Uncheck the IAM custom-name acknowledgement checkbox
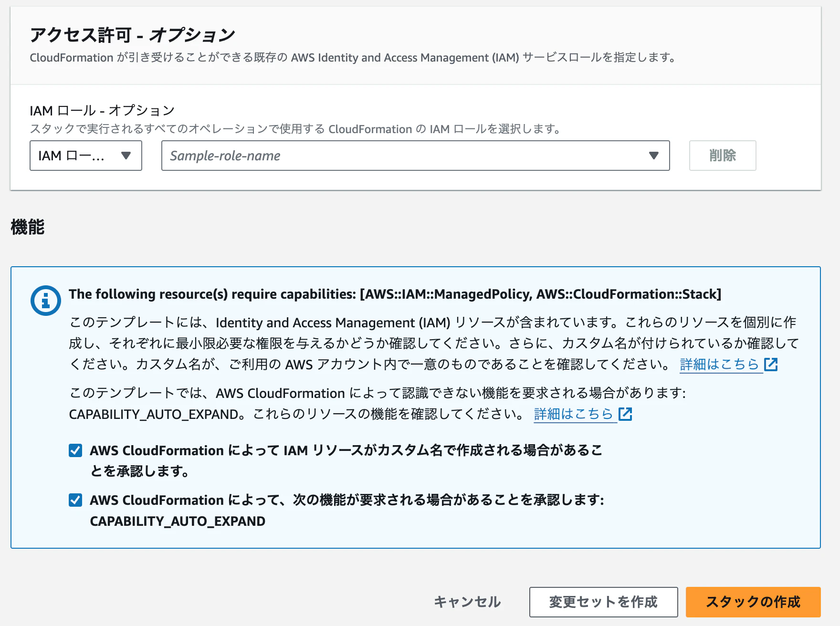 (75, 450)
